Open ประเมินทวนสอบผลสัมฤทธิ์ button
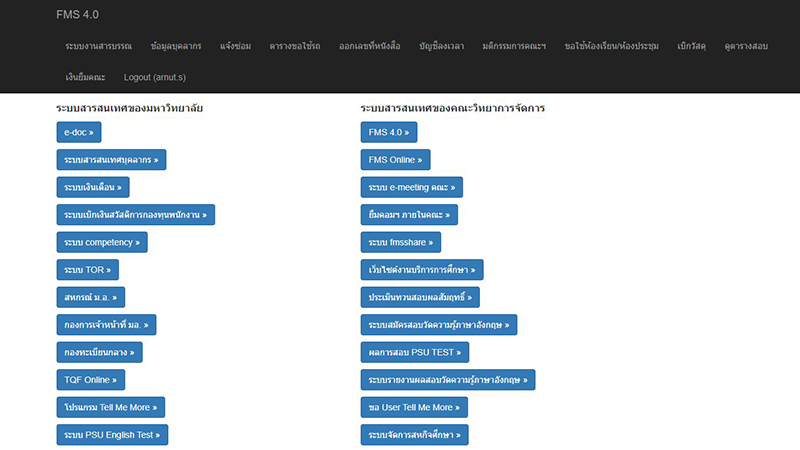800x450 pixels. coord(420,297)
